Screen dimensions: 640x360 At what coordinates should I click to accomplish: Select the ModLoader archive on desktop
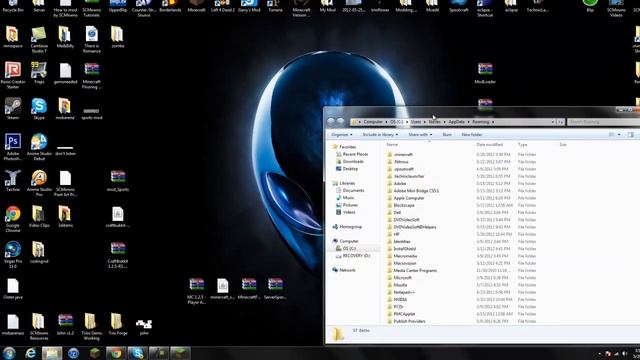485,73
